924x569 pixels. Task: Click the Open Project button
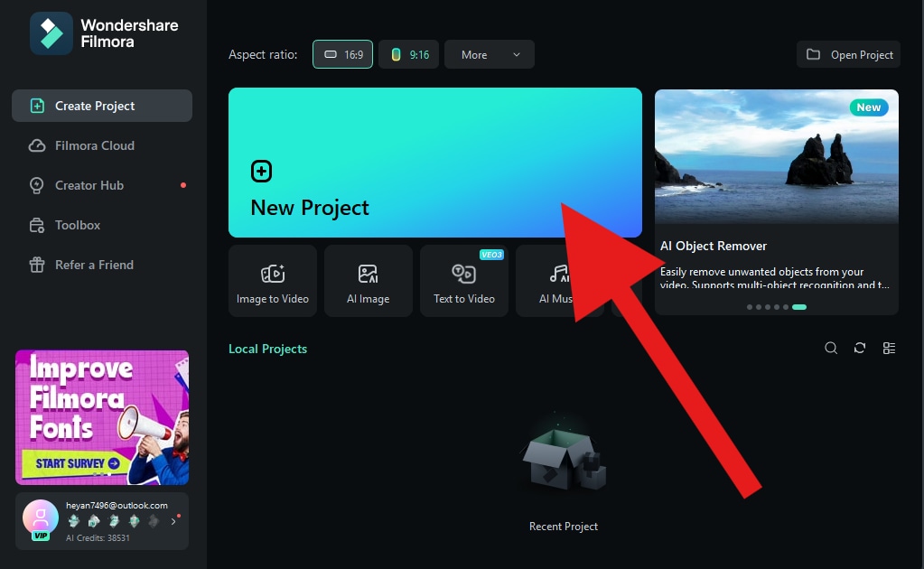tap(848, 55)
